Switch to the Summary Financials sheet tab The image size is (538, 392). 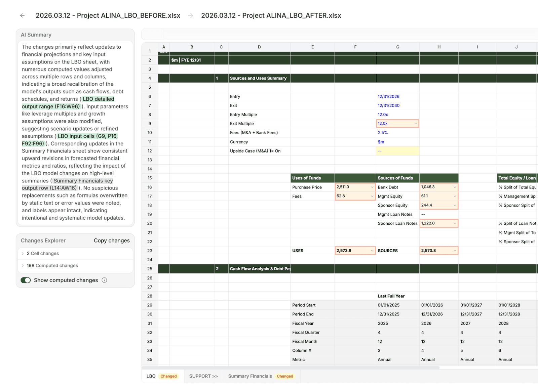point(262,376)
